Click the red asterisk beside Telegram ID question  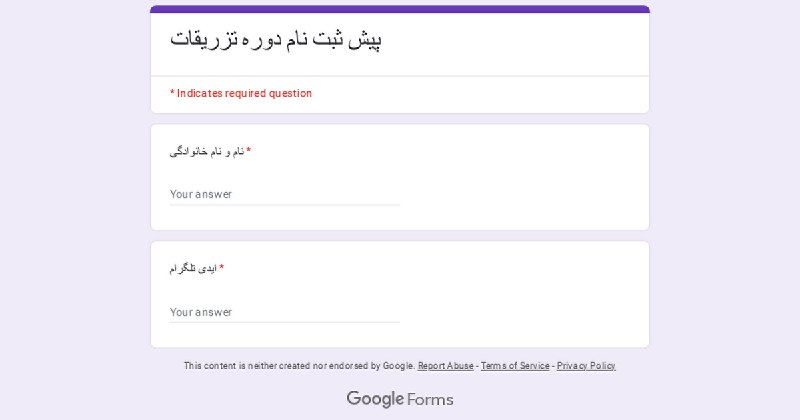[x=221, y=267]
